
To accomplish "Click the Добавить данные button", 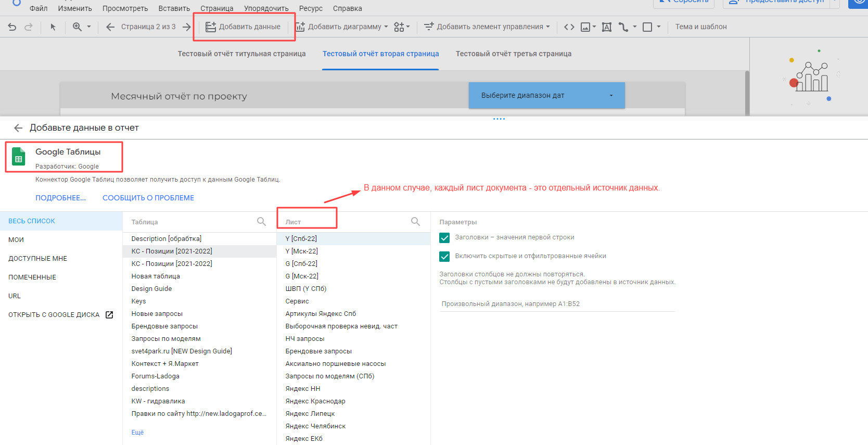I will point(243,27).
